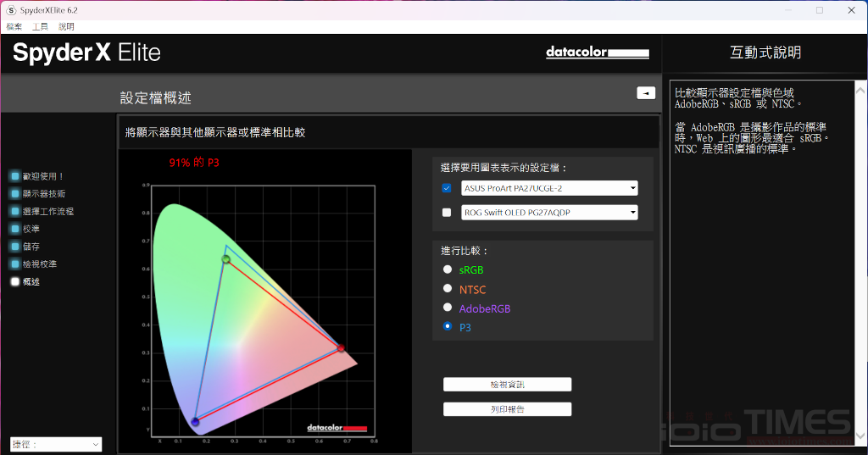The width and height of the screenshot is (868, 455).
Task: Click the blue primary marker on gamut chart
Action: coord(195,422)
